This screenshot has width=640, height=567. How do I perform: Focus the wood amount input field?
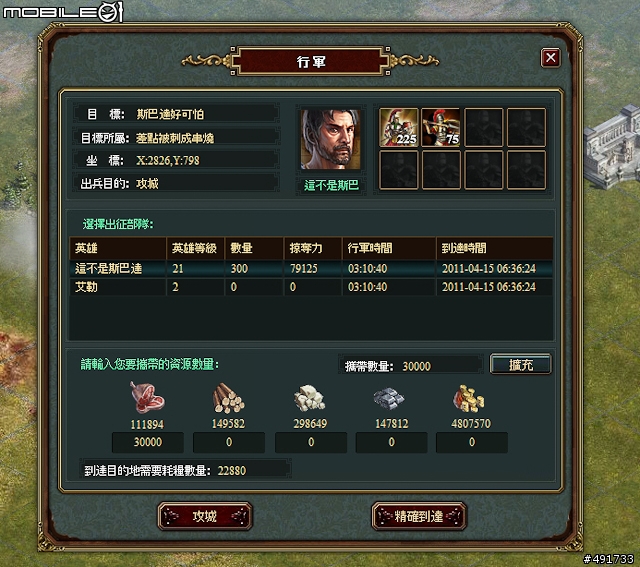pos(229,442)
